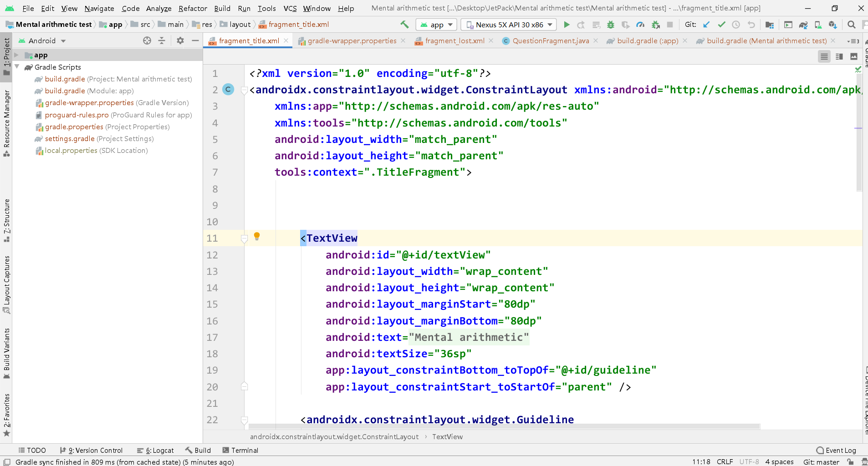Open the Nexus 5X API 30 device dropdown

(x=509, y=25)
